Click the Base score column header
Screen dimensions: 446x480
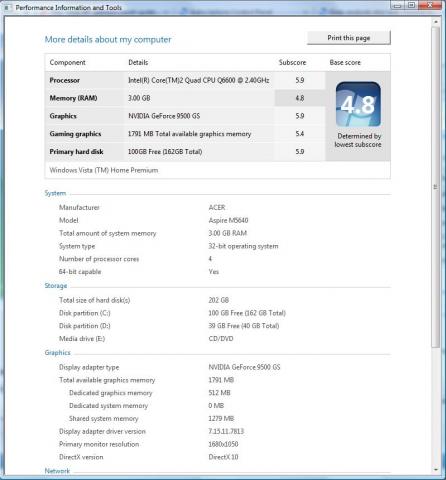(x=345, y=62)
